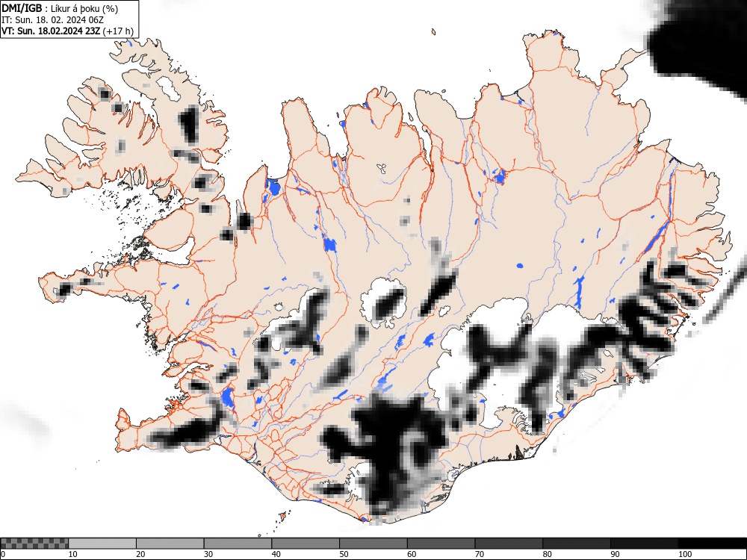Select the black swatch beyond 100

(x=712, y=544)
